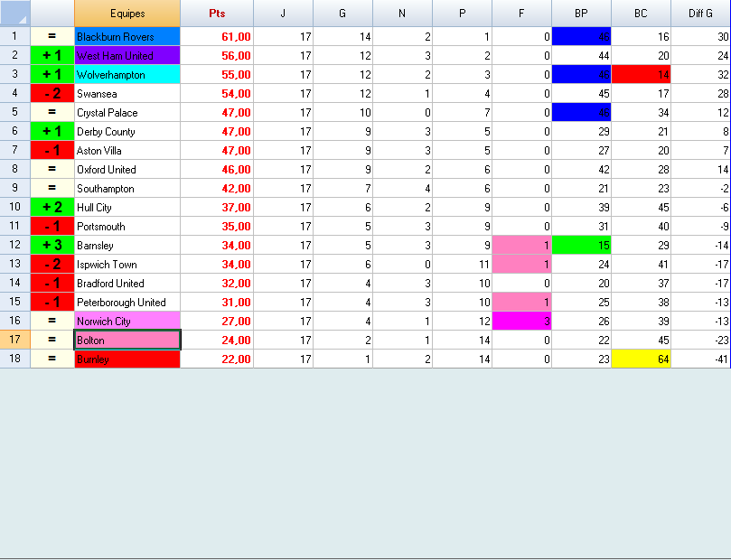The width and height of the screenshot is (731, 560).
Task: Select the N column header
Action: [402, 13]
